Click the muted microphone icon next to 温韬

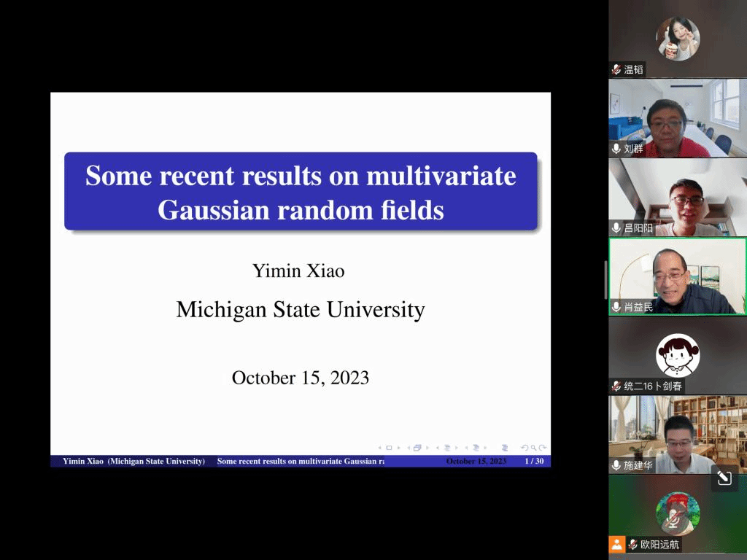(616, 70)
